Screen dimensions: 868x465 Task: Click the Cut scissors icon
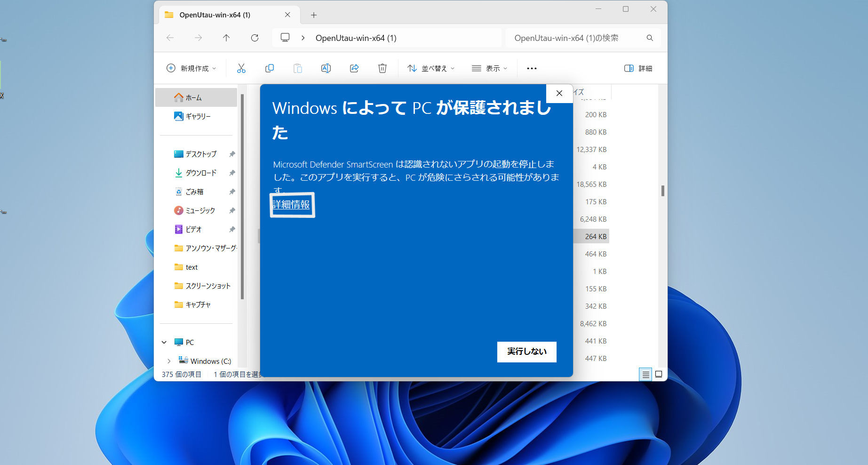coord(241,68)
